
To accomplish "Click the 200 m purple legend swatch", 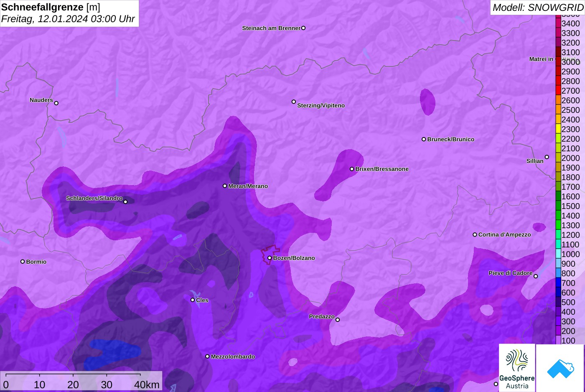I will click(x=558, y=331).
